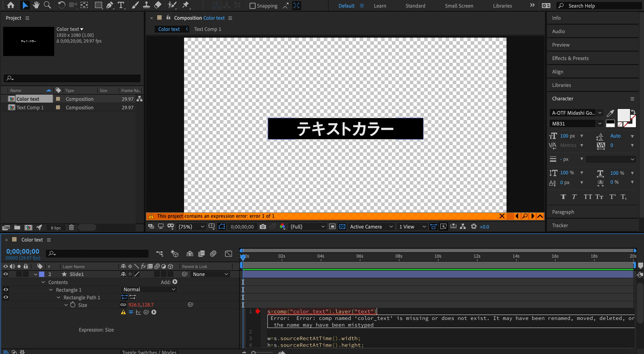
Task: Hide the Slide1 layer with eye icon
Action: [x=6, y=274]
